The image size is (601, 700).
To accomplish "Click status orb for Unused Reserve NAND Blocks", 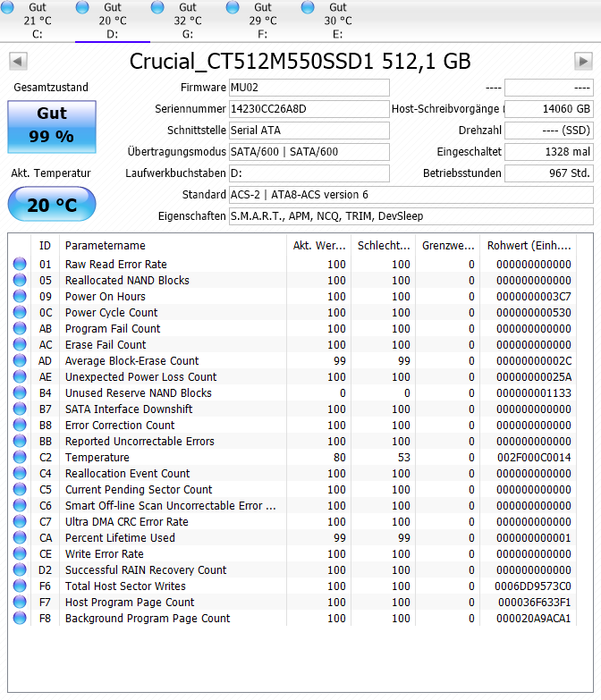I will pyautogui.click(x=20, y=392).
